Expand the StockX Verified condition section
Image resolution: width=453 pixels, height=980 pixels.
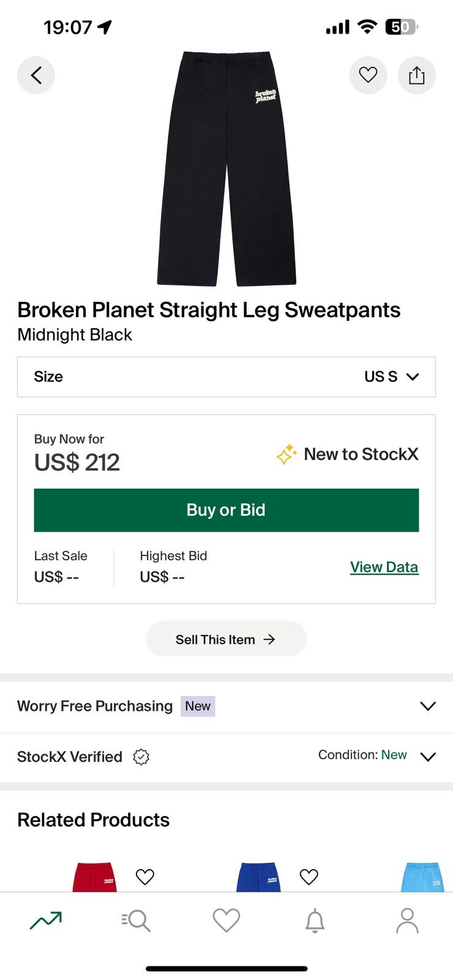(x=428, y=756)
